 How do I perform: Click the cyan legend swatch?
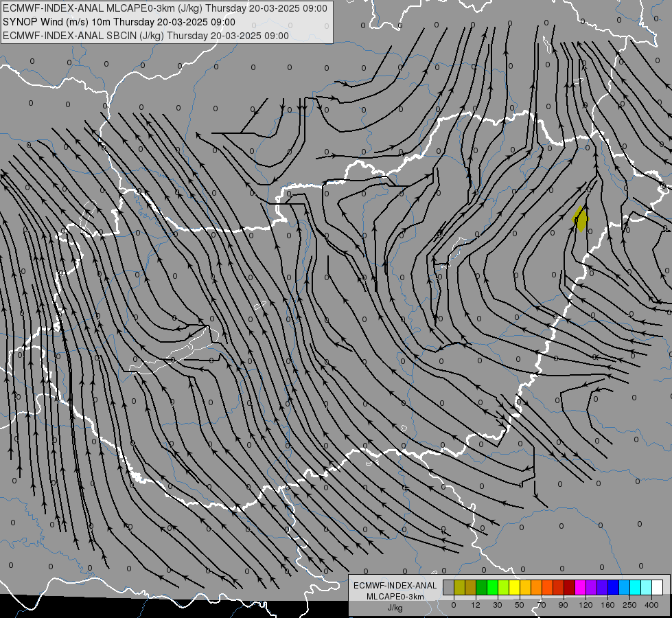(636, 587)
